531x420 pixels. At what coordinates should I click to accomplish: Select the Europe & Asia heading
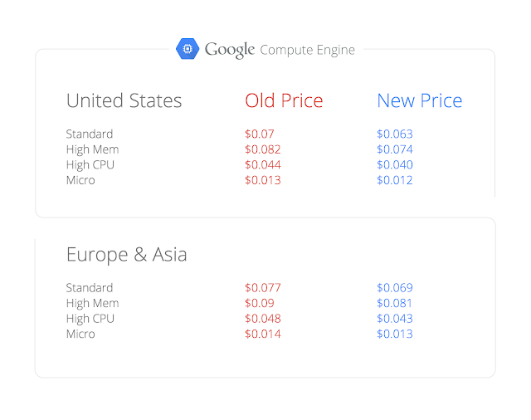[126, 255]
